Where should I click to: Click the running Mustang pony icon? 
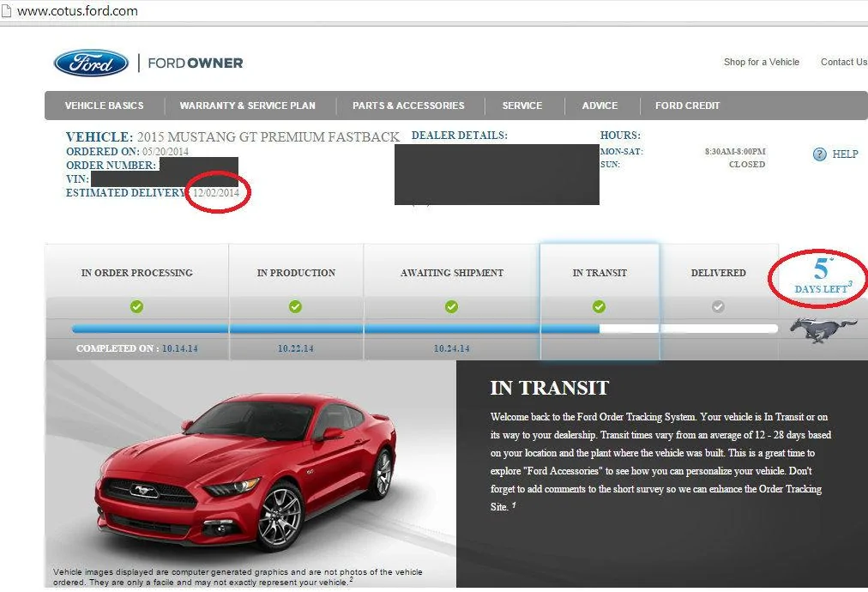(823, 330)
